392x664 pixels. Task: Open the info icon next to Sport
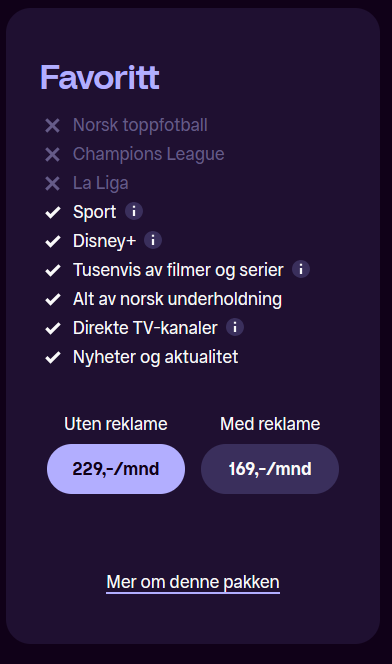pos(134,211)
